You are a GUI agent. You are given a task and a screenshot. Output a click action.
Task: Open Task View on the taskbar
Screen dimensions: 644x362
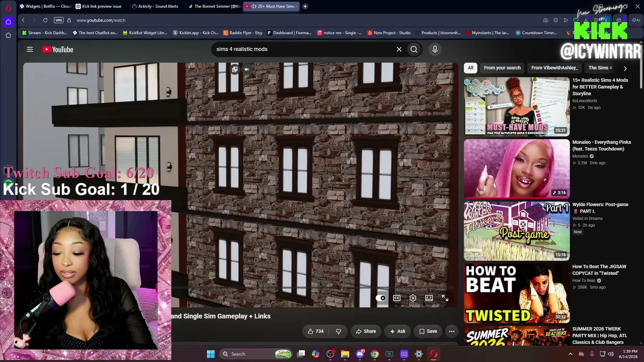click(301, 354)
